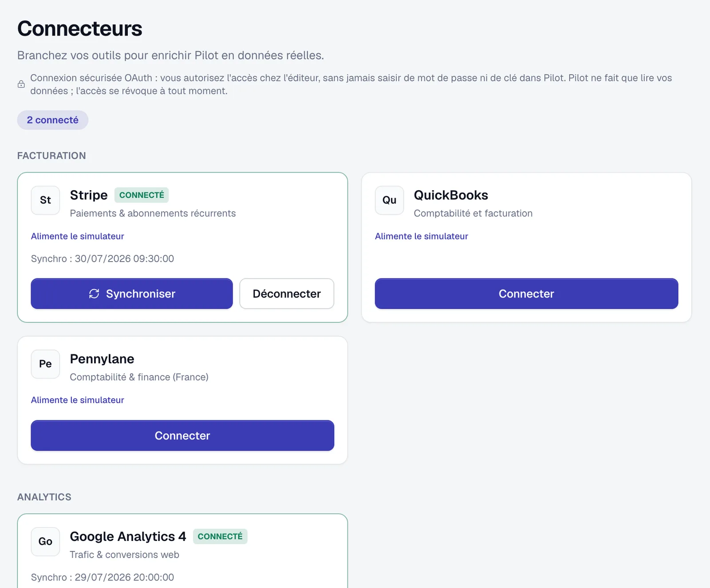Click the FACTURATION section heading
Viewport: 710px width, 588px height.
pyautogui.click(x=51, y=156)
